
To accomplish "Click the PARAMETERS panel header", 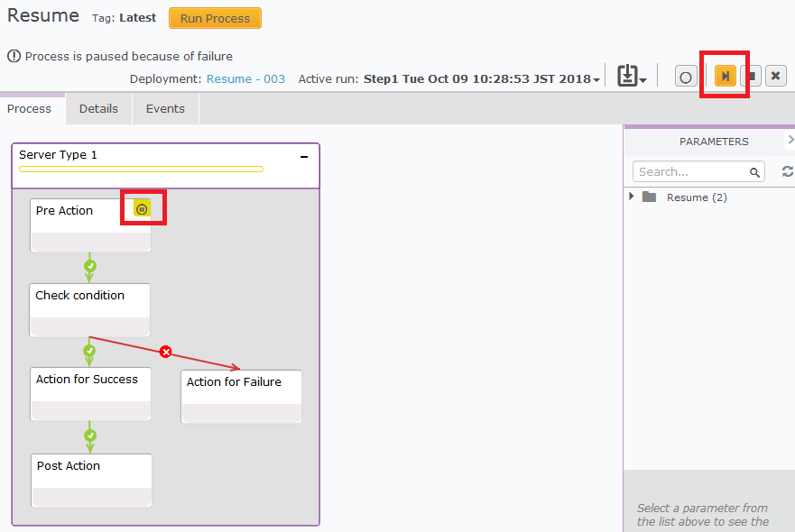I will point(714,142).
